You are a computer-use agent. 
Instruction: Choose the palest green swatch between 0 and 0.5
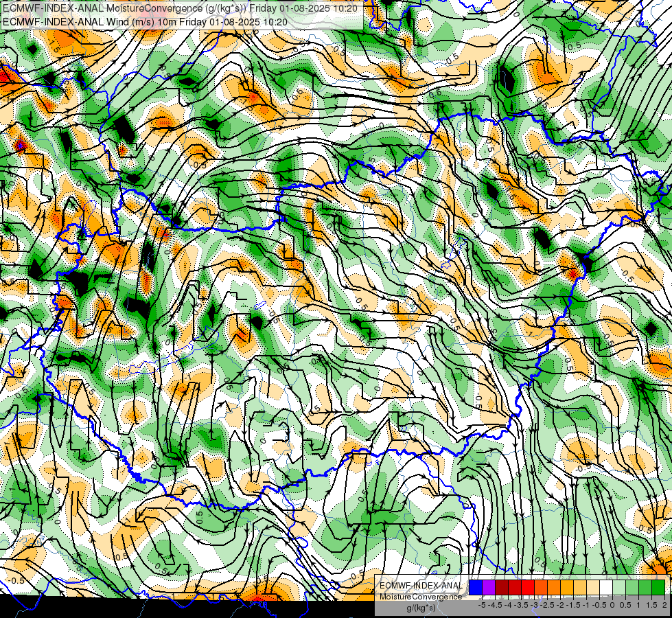619,587
